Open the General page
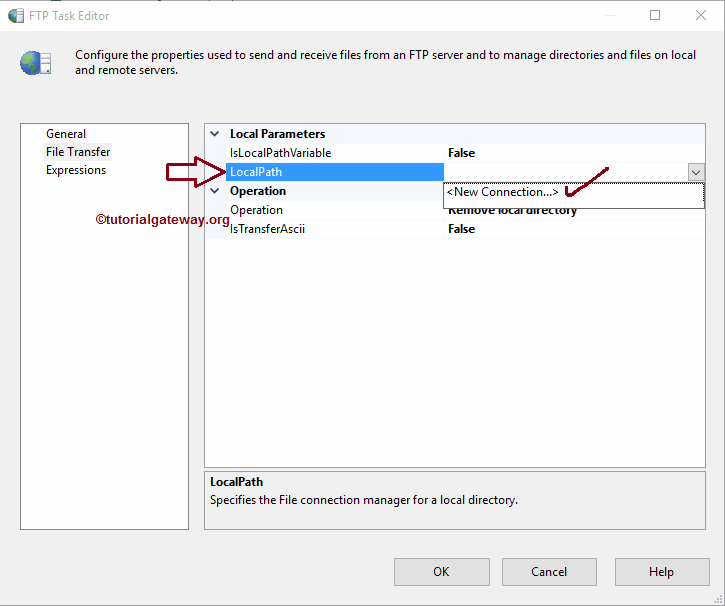Viewport: 725px width, 606px height. [66, 134]
